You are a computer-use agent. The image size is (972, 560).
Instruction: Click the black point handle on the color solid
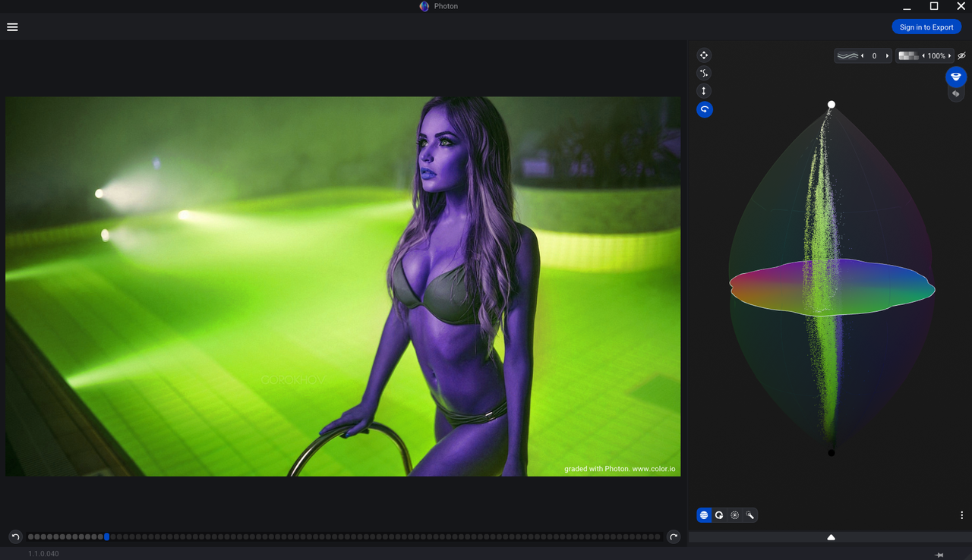832,453
